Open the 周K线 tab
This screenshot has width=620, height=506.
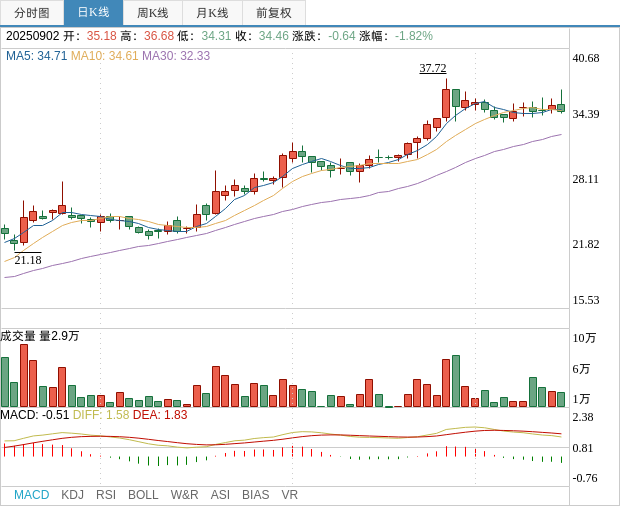153,13
